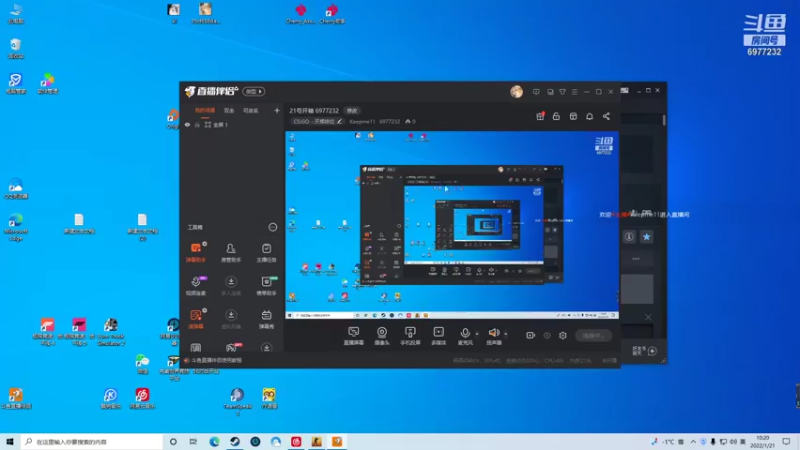Add the 手机投屏 phone cast source

(410, 336)
